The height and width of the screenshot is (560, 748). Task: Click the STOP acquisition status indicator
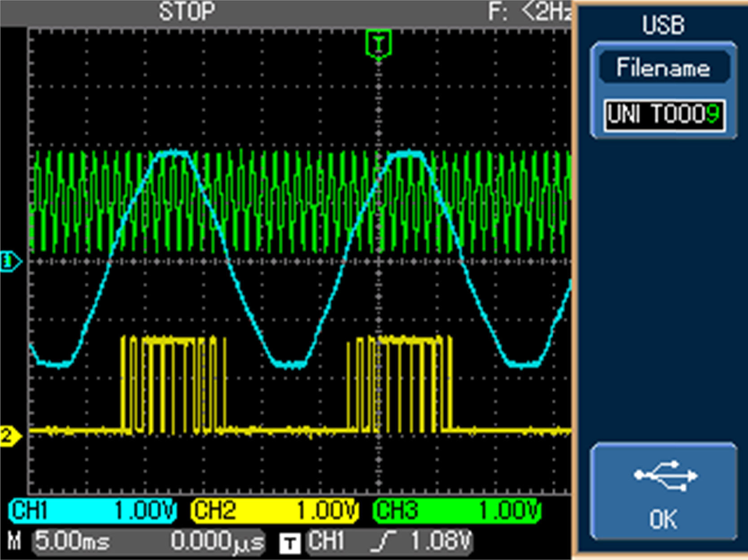coord(187,12)
